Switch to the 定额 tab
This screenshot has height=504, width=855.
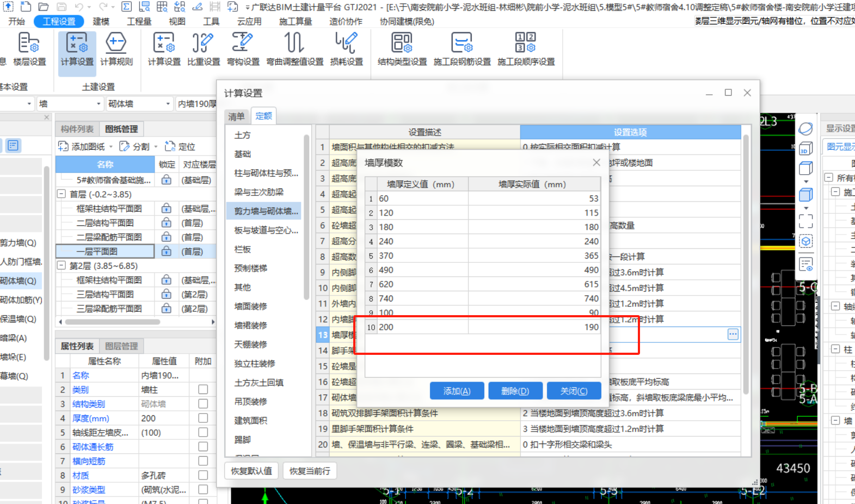[x=263, y=115]
